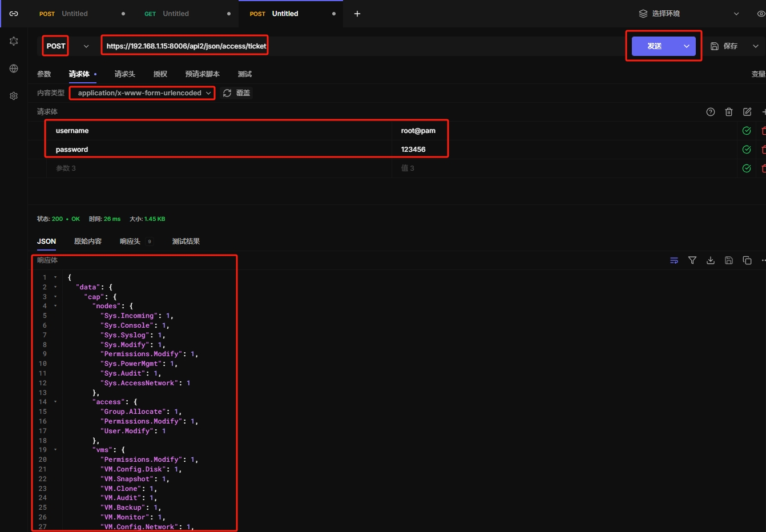
Task: Open the POST method dropdown
Action: pyautogui.click(x=86, y=46)
